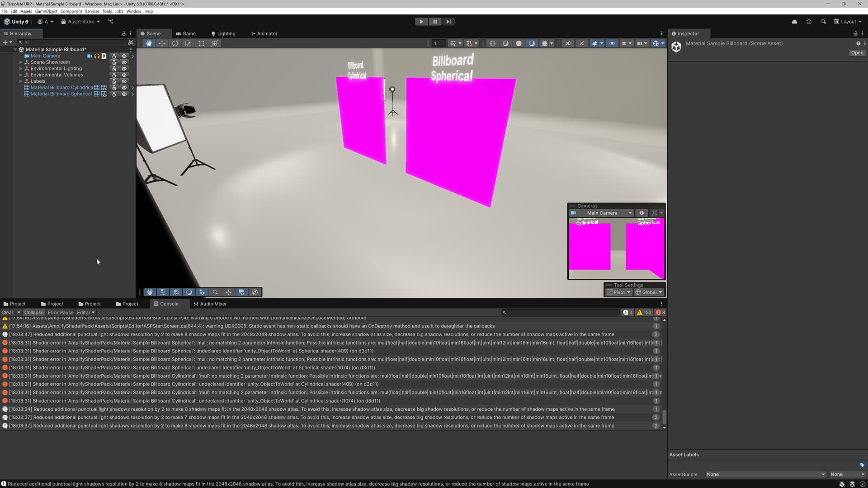Open the GameObject menu
The image size is (868, 488).
(46, 11)
